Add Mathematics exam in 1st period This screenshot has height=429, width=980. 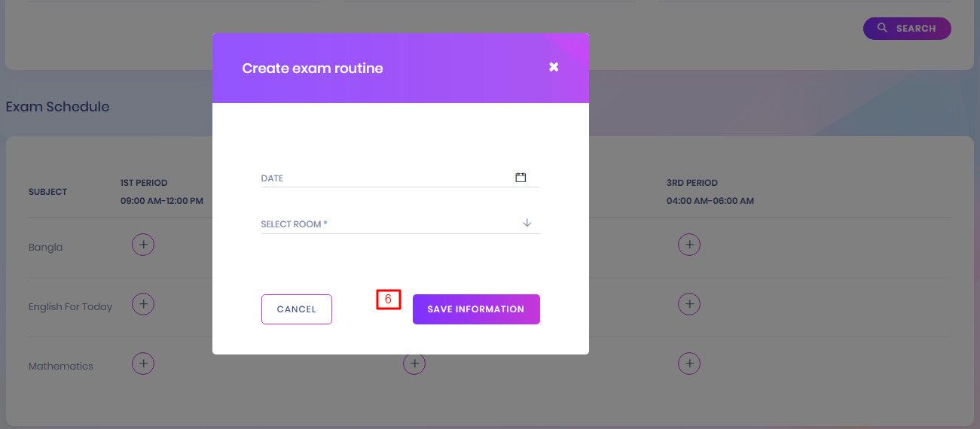[x=143, y=364]
